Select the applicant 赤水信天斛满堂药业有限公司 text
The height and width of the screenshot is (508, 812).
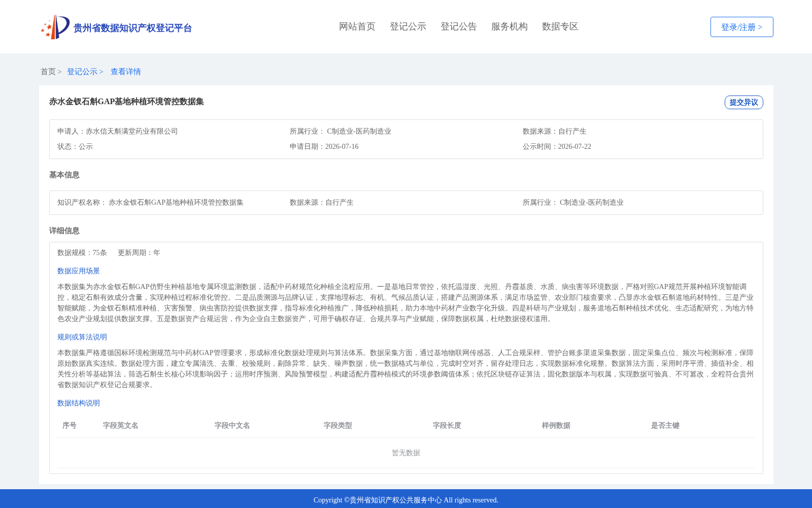pyautogui.click(x=132, y=131)
